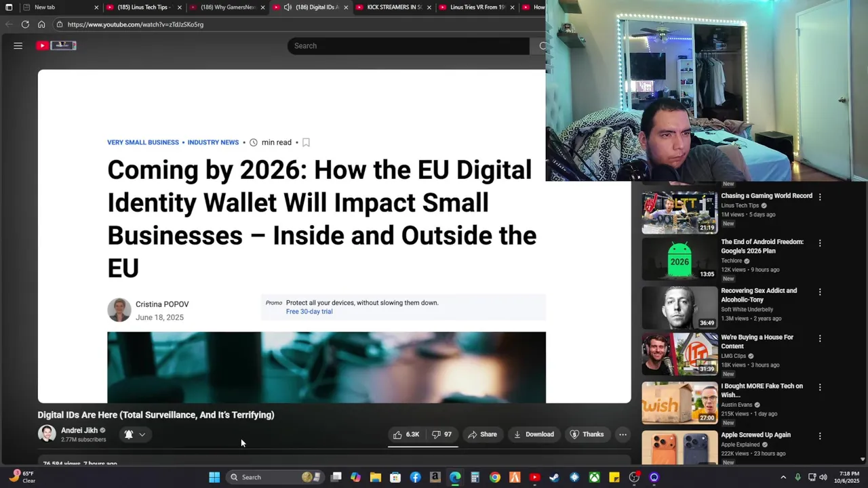Open Recovering Sex Addict video thumbnail

pos(679,308)
